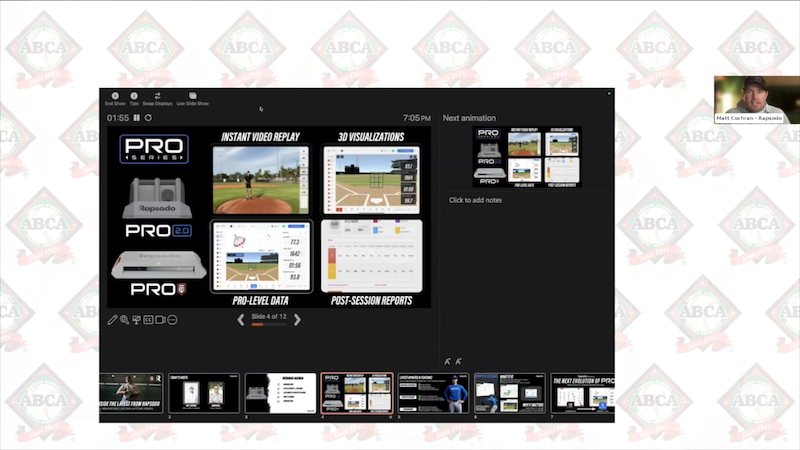The width and height of the screenshot is (800, 450).
Task: Click the 01:55 elapsed timer text
Action: (118, 118)
